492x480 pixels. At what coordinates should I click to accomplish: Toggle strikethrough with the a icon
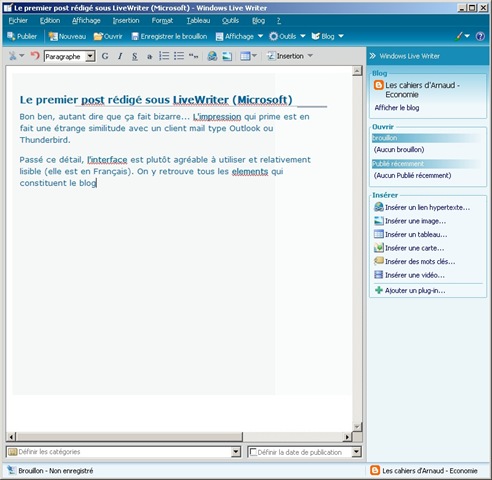click(x=150, y=56)
